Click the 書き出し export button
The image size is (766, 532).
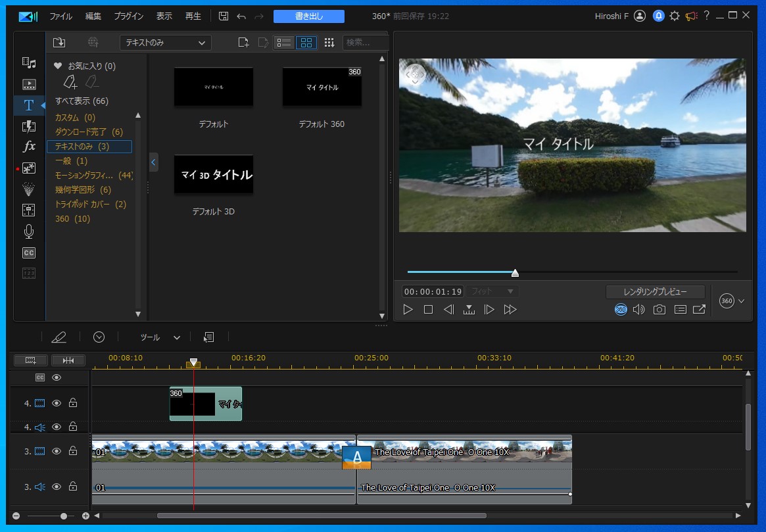click(x=308, y=16)
